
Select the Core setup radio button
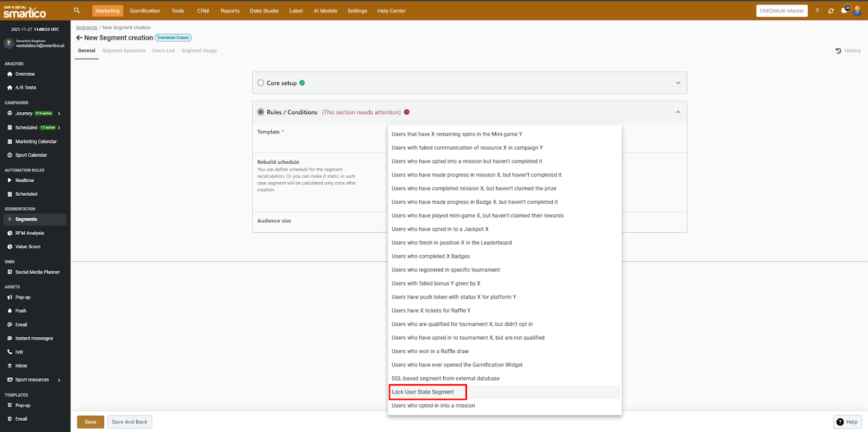tap(261, 83)
